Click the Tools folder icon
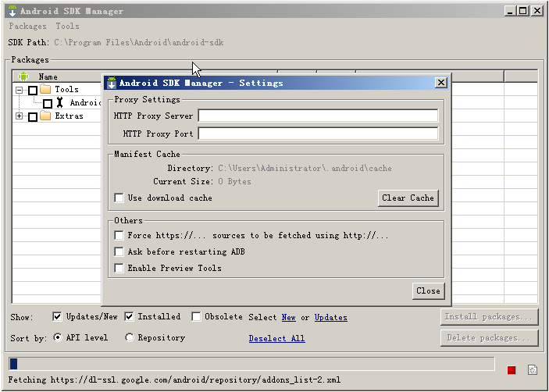This screenshot has height=392, width=549. click(45, 89)
